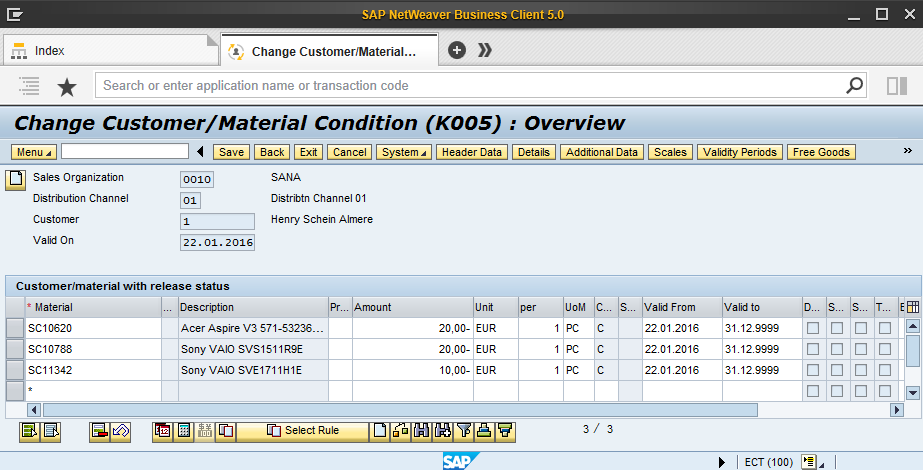Click the table scroll down arrow
The width and height of the screenshot is (923, 470).
click(912, 392)
